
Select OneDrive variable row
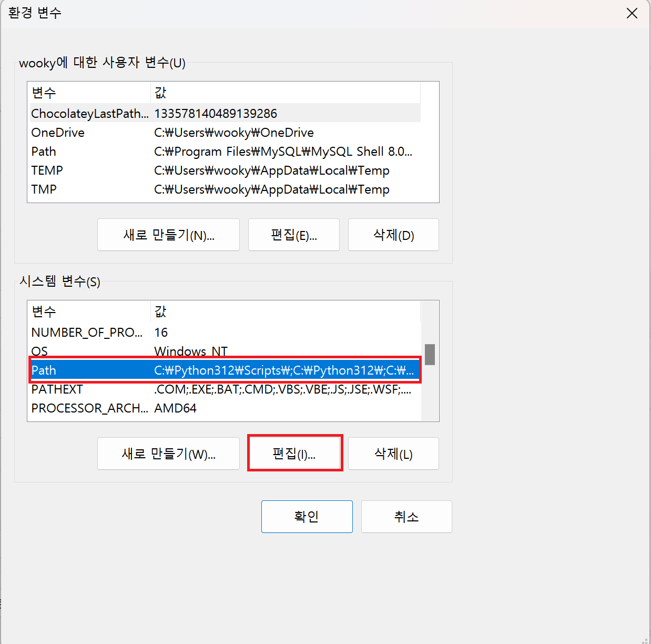[x=225, y=132]
